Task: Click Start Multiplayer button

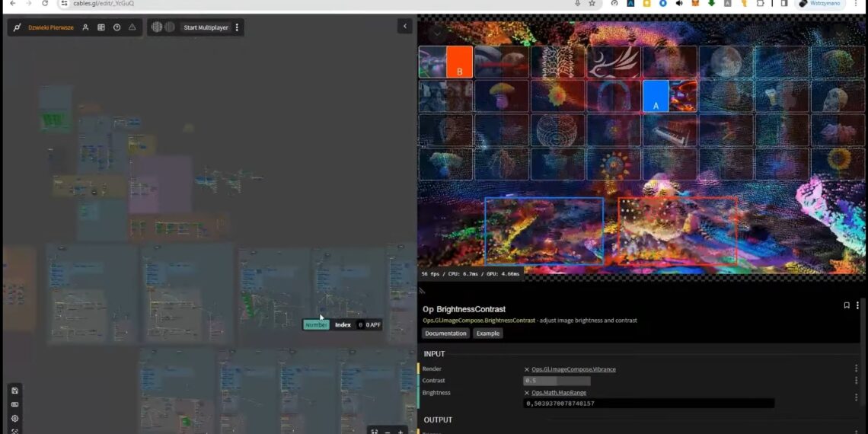Action: click(x=206, y=27)
